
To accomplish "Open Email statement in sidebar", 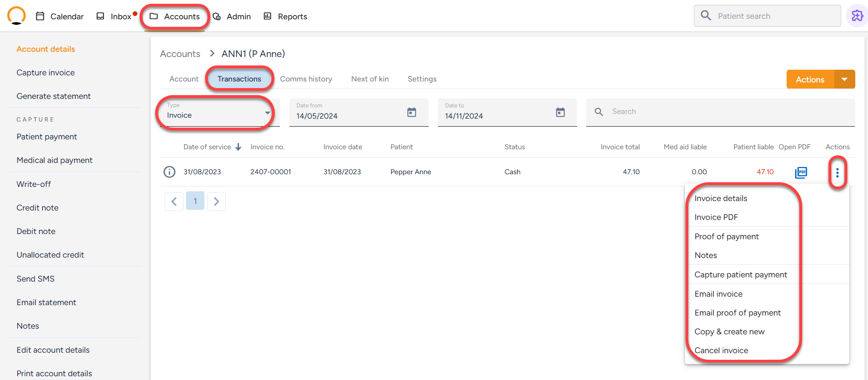I will coord(47,302).
